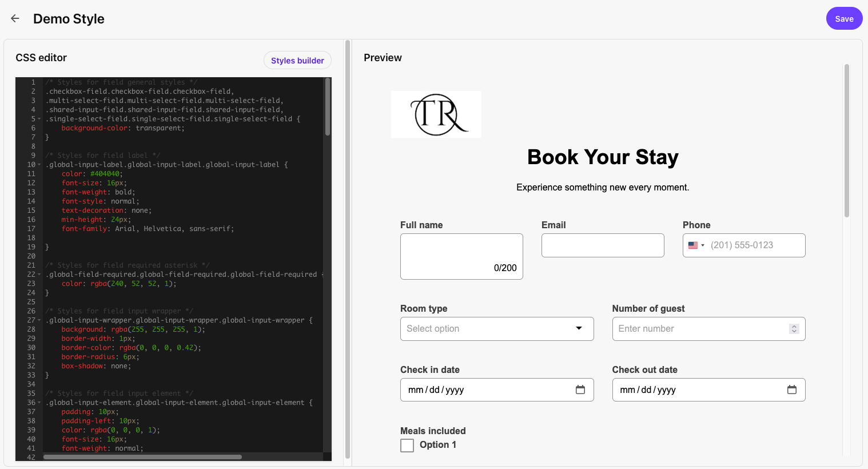Viewport: 868px width, 469px height.
Task: Click inside the Email input field
Action: click(x=602, y=245)
